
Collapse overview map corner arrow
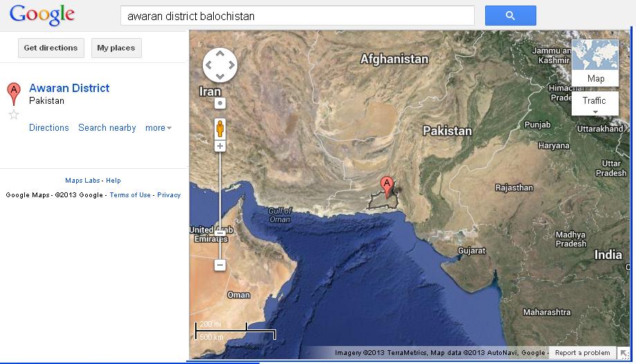coord(624,353)
